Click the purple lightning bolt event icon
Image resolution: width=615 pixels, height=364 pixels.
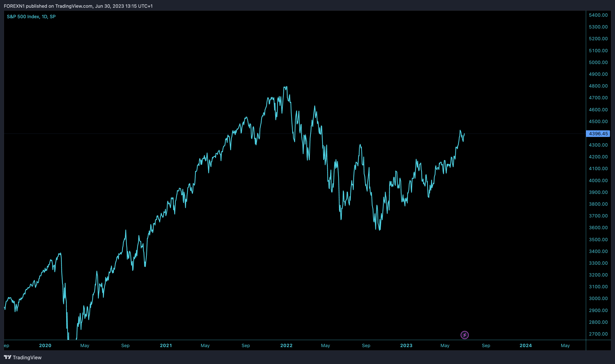[464, 335]
